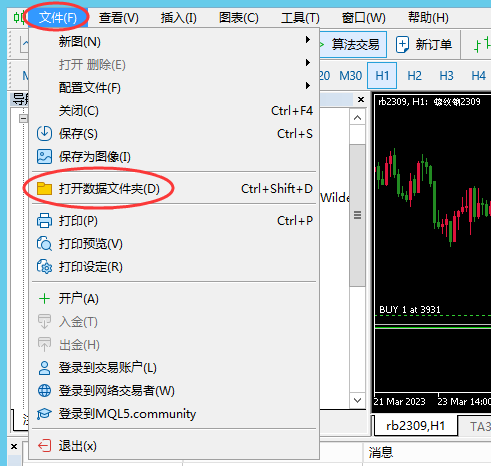
Task: Switch the chart to the M30 timeframe
Action: (x=351, y=76)
